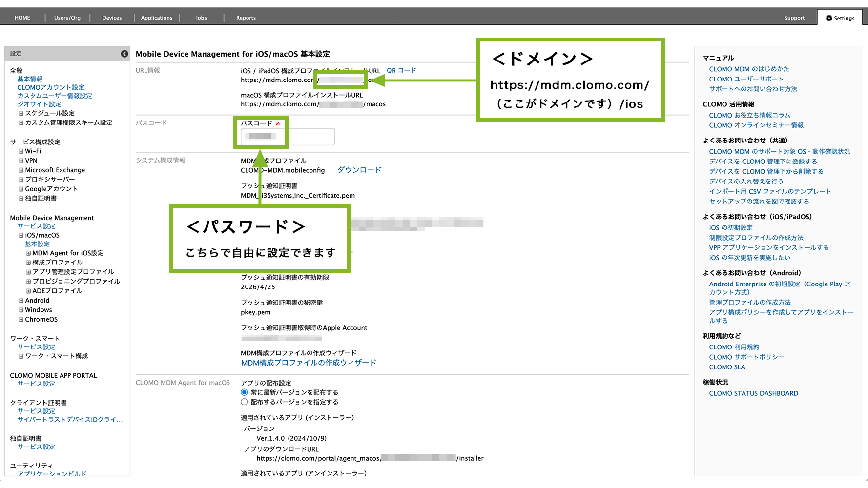Open CLOMO お役立ち情報コラム link
Image resolution: width=868 pixels, height=488 pixels.
pyautogui.click(x=749, y=116)
